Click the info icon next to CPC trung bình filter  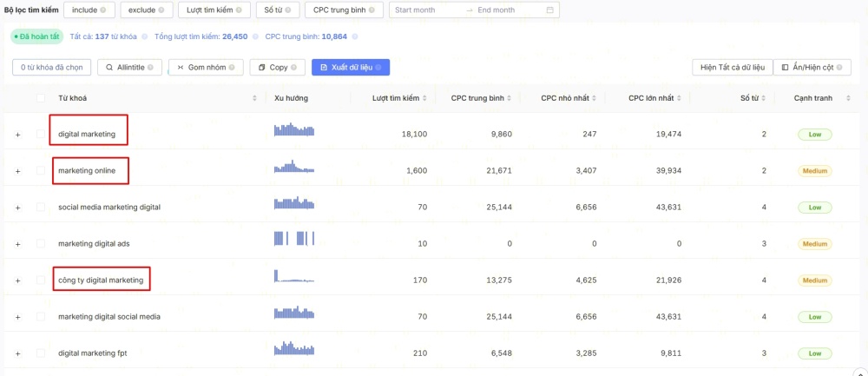[x=373, y=10]
